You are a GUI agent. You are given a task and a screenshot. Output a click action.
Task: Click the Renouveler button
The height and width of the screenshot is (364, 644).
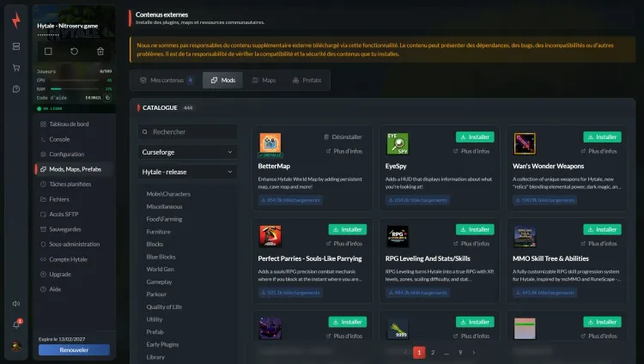(74, 350)
